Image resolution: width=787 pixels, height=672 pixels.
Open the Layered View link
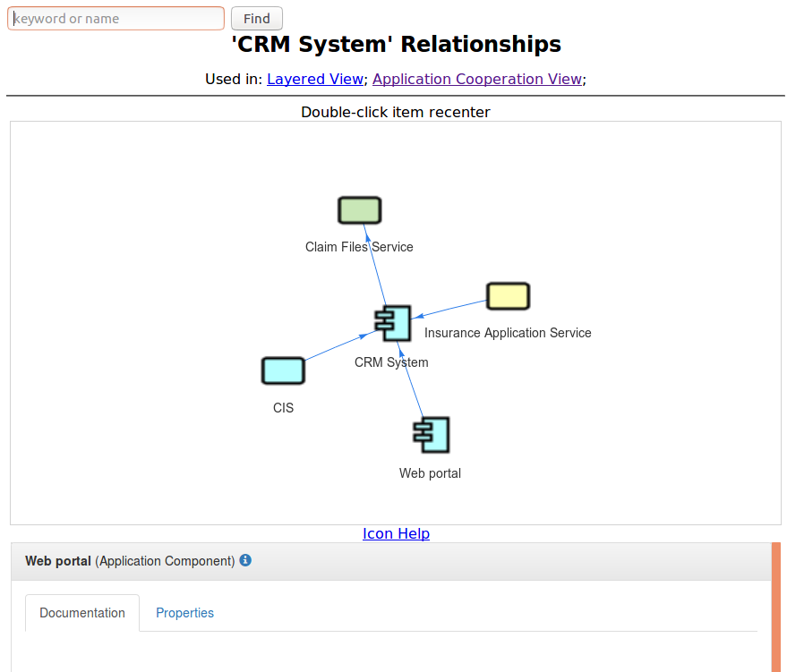315,79
